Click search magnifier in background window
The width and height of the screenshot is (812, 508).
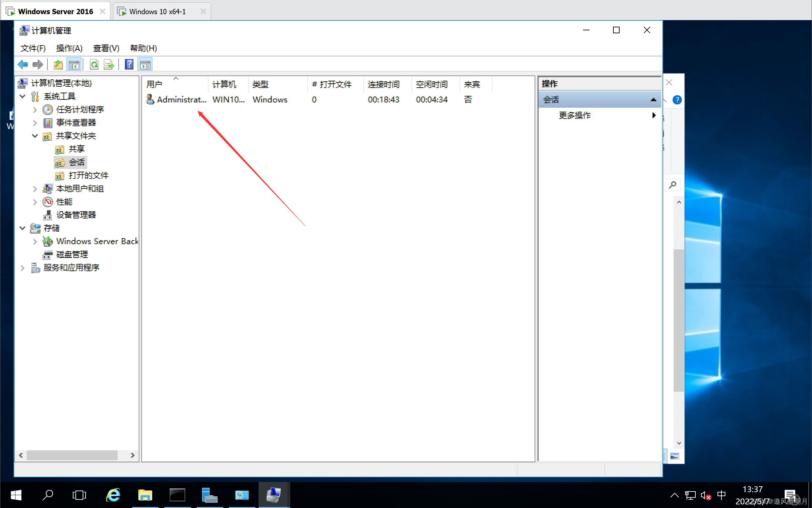tap(672, 185)
